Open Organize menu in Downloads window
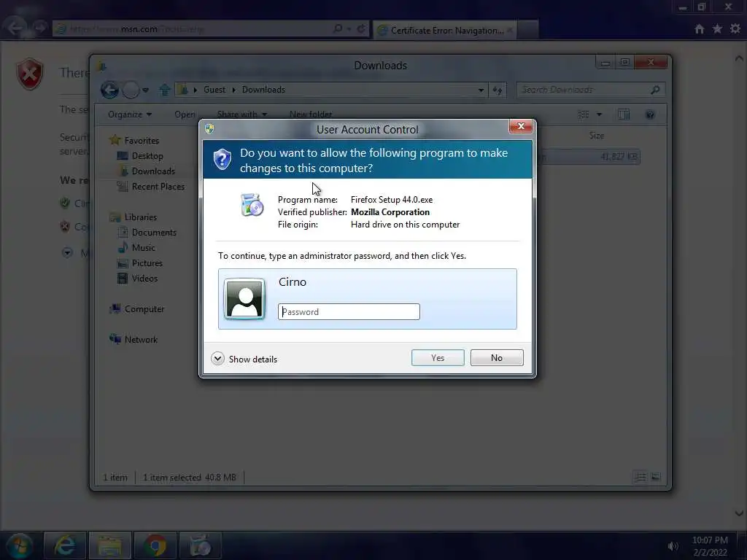Viewport: 747px width, 560px height. click(130, 114)
